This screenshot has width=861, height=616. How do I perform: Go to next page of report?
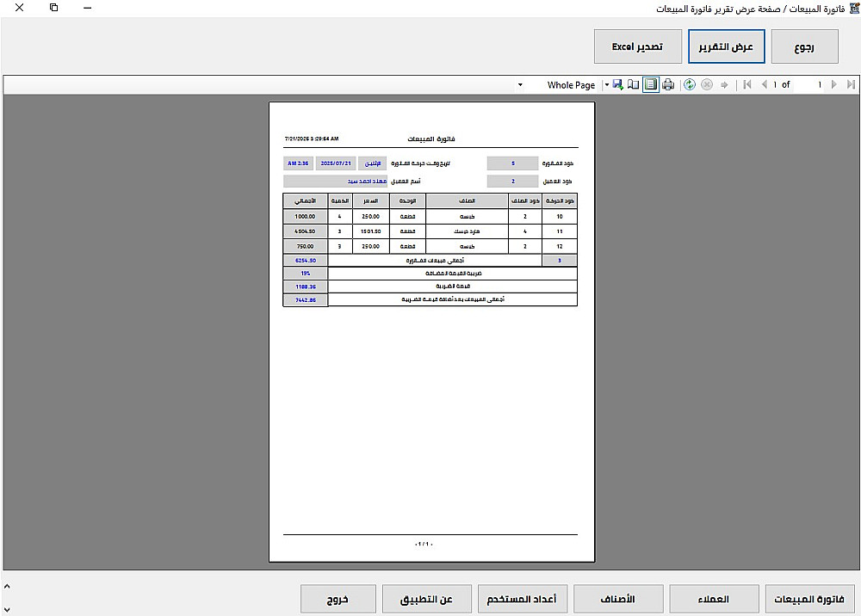click(834, 84)
